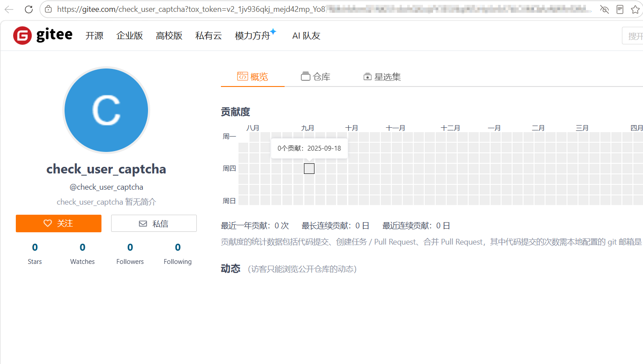This screenshot has width=643, height=364.
Task: Switch to the 星选集 tab
Action: (382, 77)
